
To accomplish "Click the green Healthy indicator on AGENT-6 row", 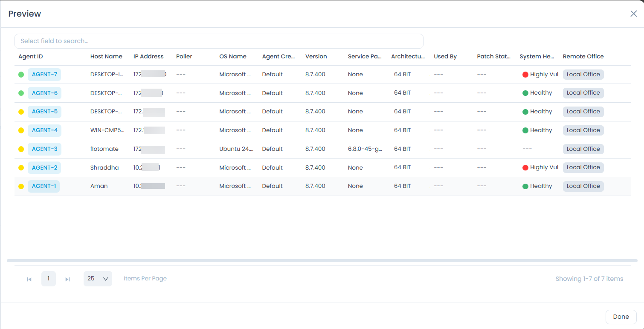I will point(537,92).
